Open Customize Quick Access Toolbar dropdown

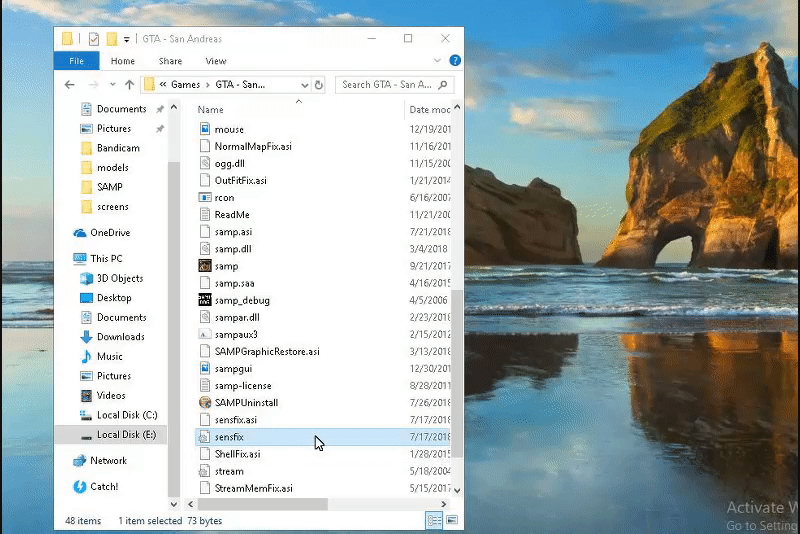point(127,39)
